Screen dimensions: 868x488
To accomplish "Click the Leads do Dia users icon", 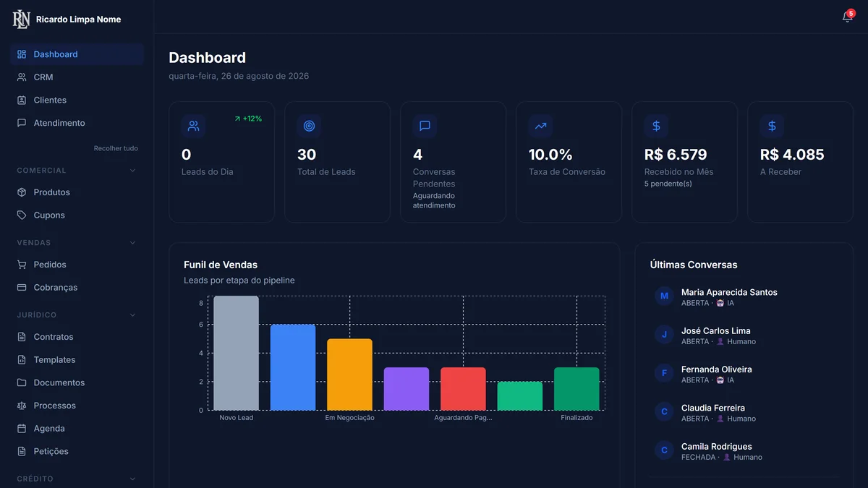I will [x=193, y=126].
